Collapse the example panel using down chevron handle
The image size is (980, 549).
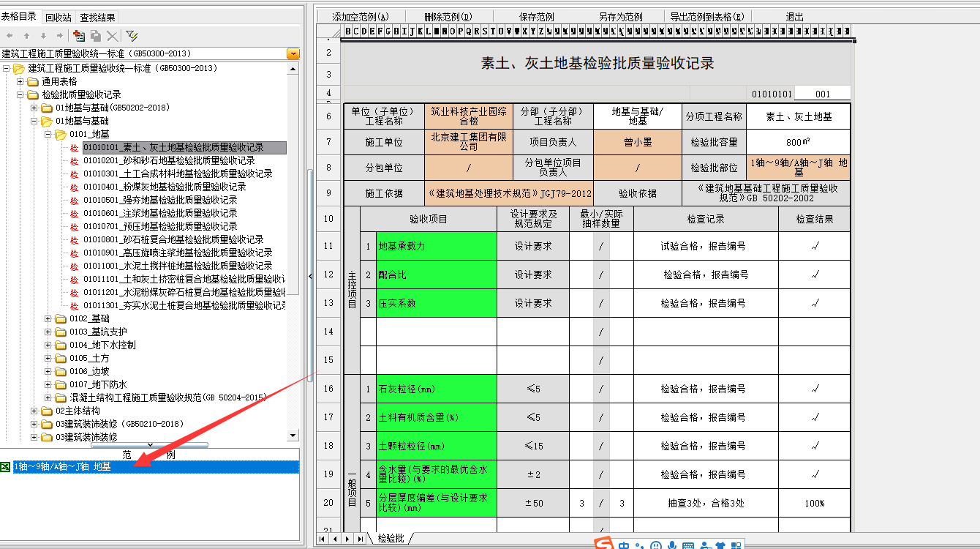coord(150,444)
